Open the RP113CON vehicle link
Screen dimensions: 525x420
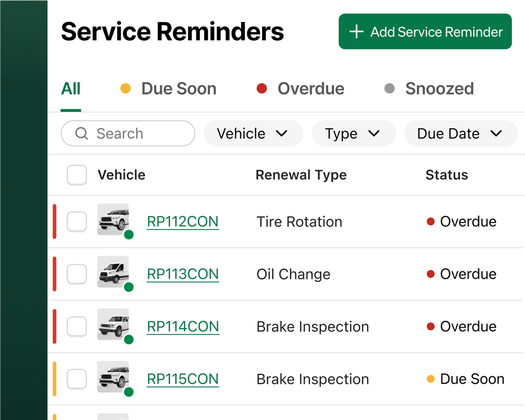coord(183,274)
